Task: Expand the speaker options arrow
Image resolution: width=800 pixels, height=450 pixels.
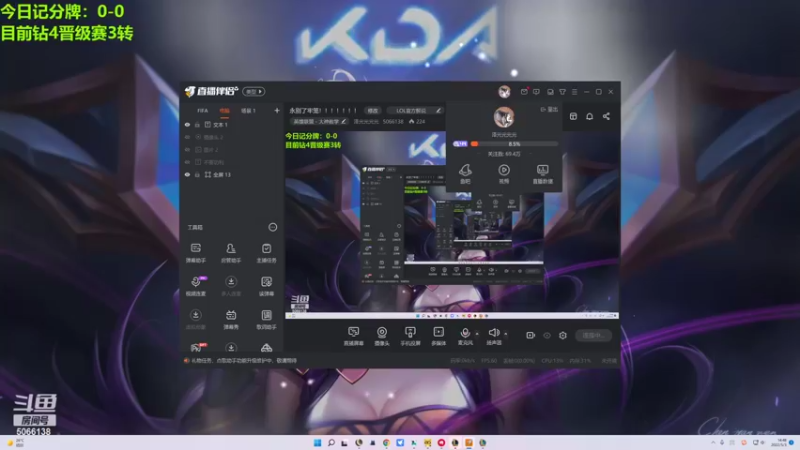Action: click(506, 334)
